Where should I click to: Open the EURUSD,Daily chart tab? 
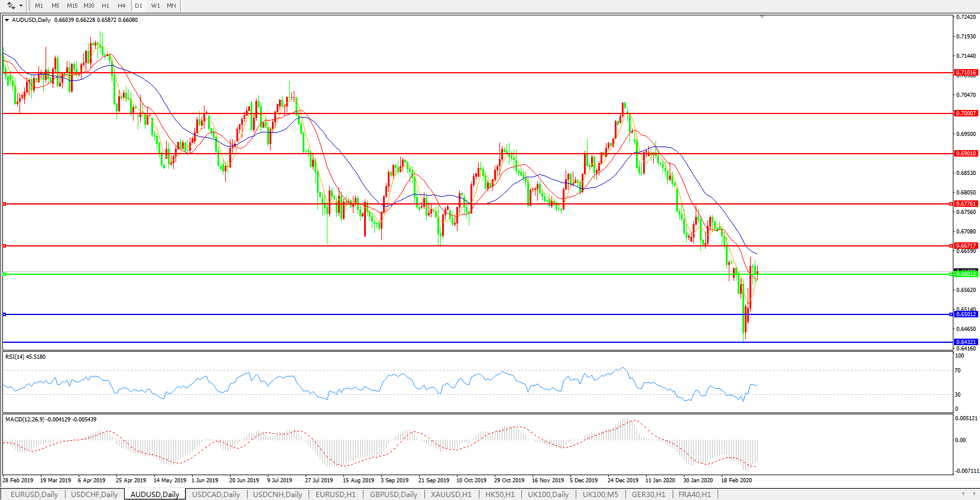[x=34, y=494]
